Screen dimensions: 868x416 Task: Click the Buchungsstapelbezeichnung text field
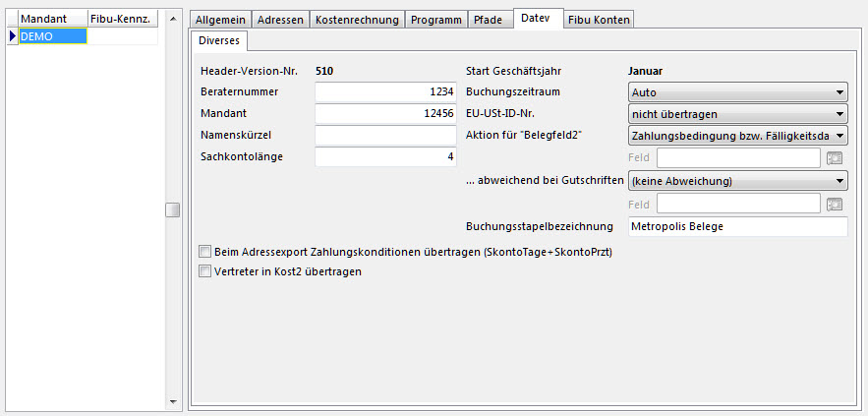coord(737,227)
